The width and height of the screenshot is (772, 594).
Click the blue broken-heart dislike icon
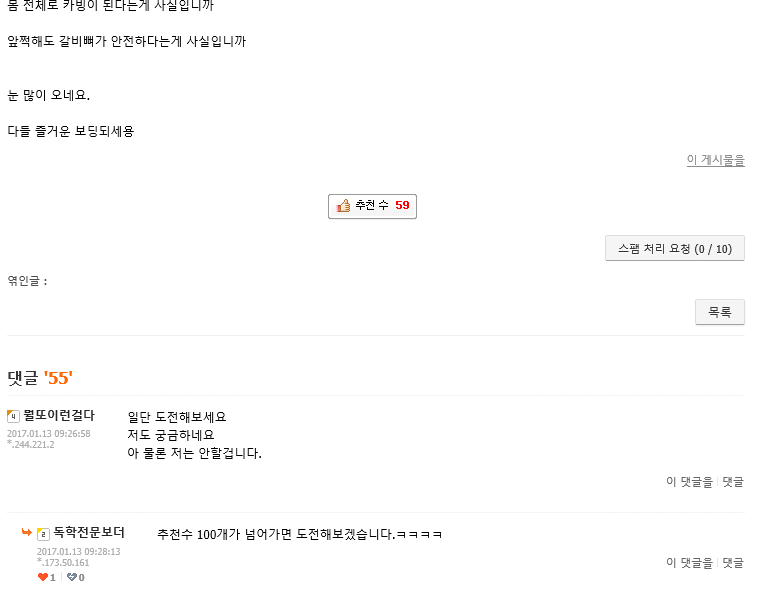pos(72,577)
